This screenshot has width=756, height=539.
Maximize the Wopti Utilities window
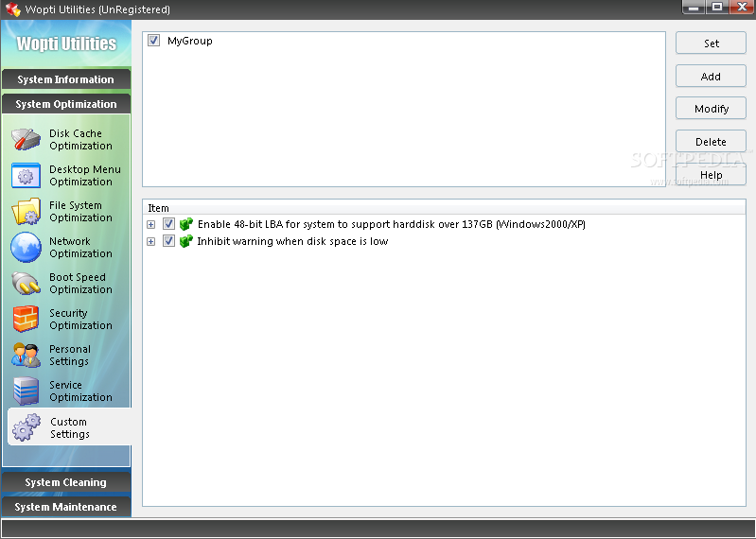(x=717, y=7)
